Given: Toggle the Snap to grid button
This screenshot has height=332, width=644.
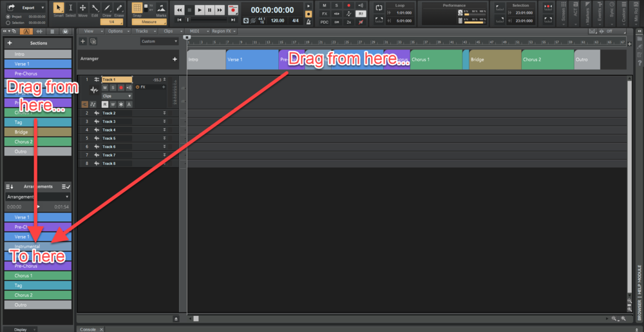Looking at the screenshot, I should click(x=137, y=8).
